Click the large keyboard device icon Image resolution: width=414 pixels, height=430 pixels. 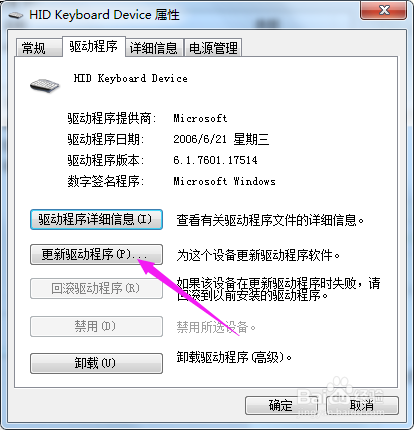tap(44, 85)
